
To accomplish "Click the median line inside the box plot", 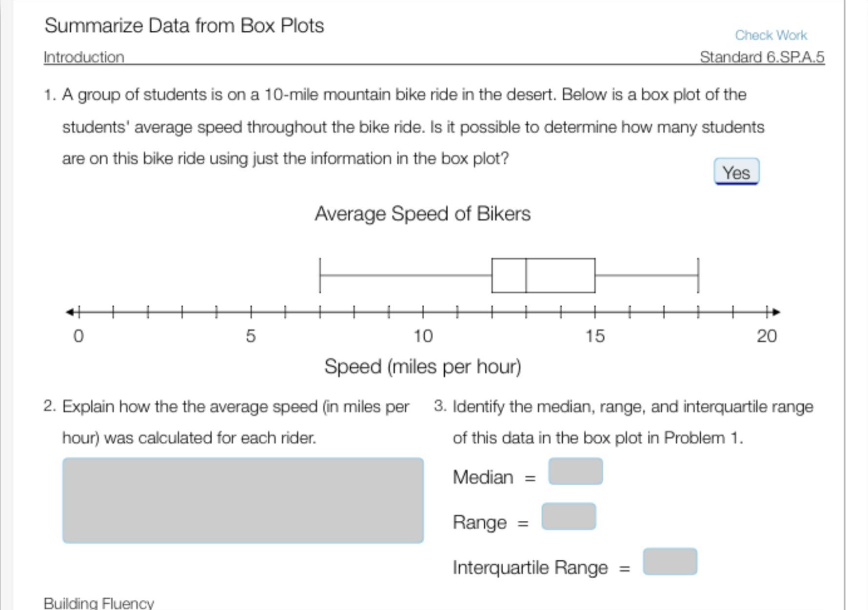I will (526, 275).
